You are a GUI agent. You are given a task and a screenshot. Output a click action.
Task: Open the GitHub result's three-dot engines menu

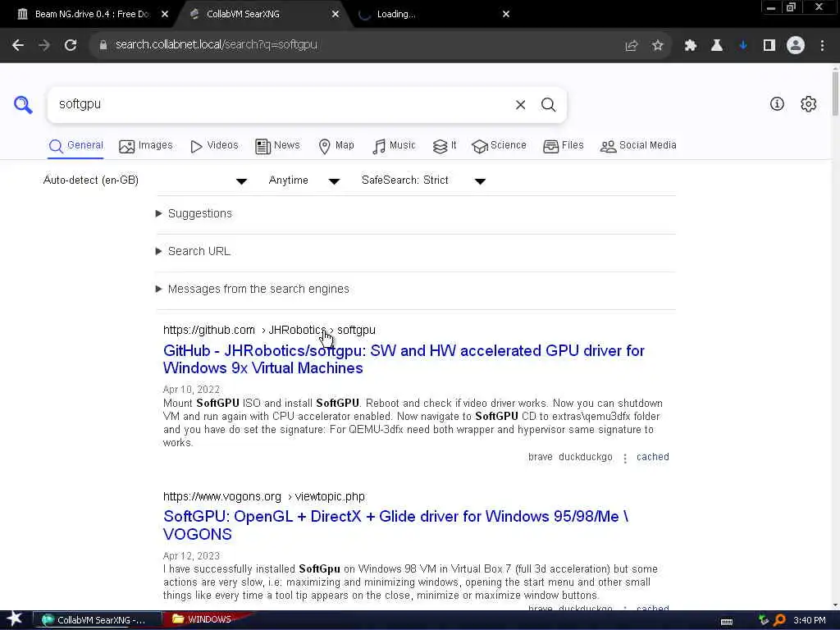624,458
